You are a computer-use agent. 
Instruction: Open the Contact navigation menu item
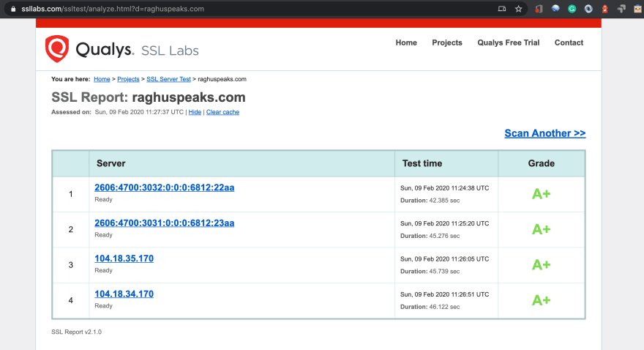click(x=569, y=42)
